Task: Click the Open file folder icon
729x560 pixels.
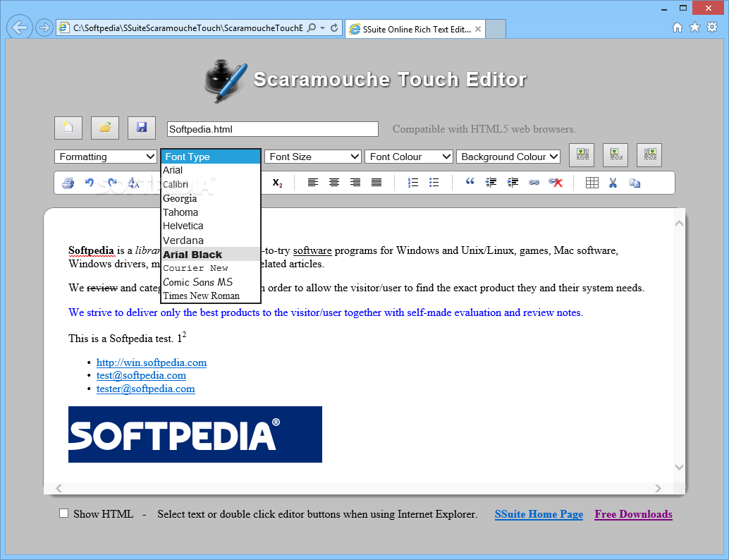Action: [x=105, y=128]
